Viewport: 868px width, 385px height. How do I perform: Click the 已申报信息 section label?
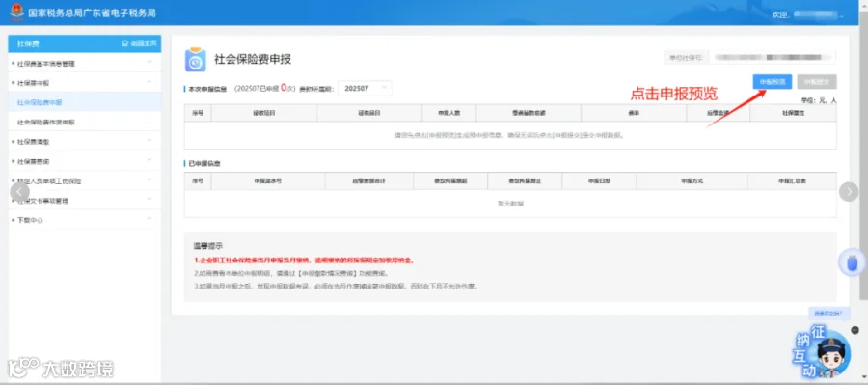tap(204, 164)
